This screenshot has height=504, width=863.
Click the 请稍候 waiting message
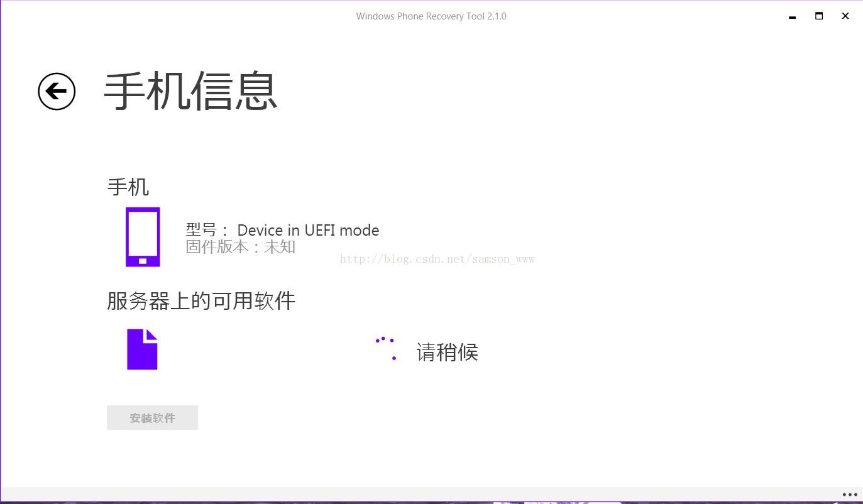[447, 352]
